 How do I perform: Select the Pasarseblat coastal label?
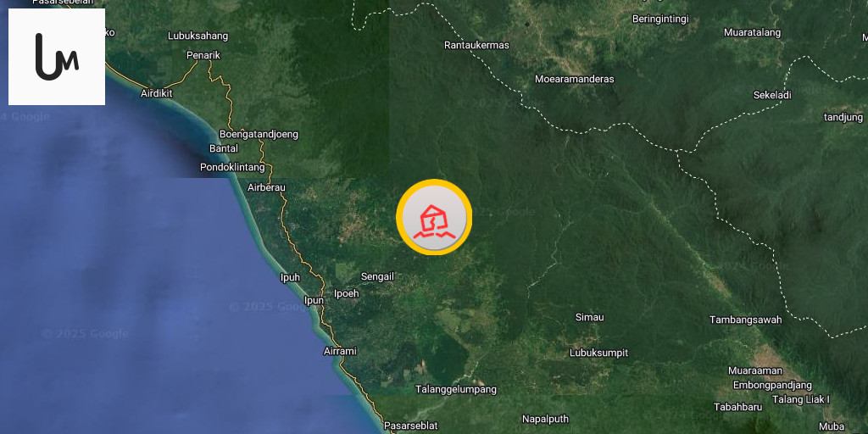click(x=411, y=426)
